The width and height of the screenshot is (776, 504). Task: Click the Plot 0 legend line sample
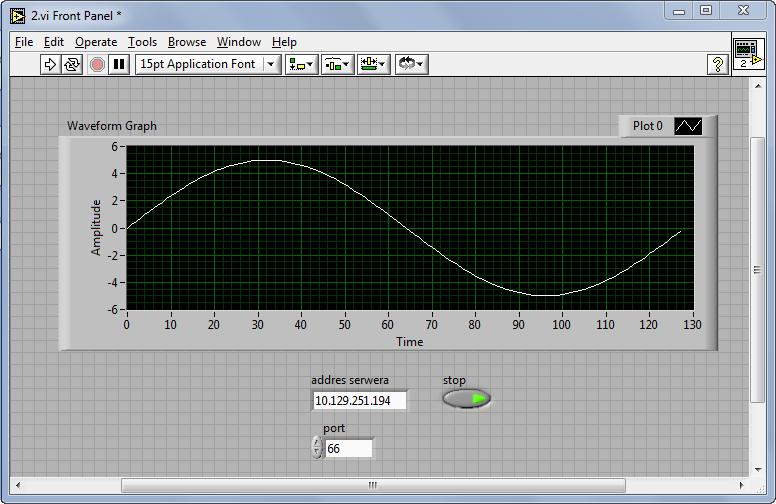688,126
